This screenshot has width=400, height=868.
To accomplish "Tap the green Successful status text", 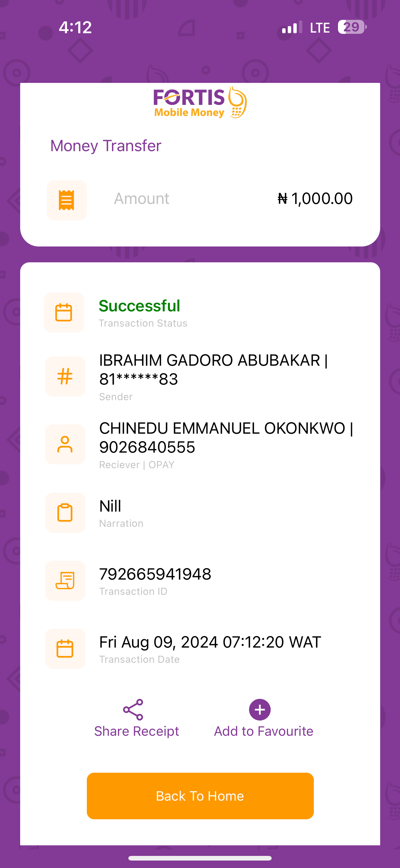I will [140, 306].
